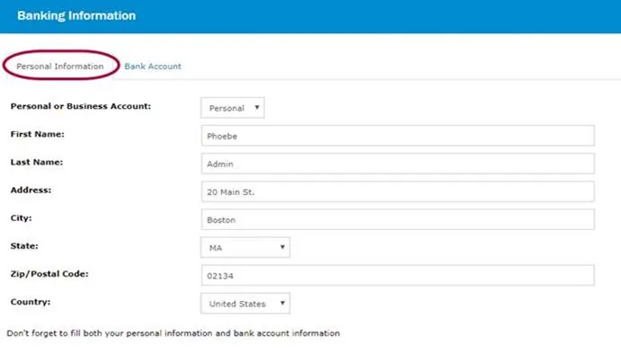Click the Banking Information header title
This screenshot has width=621, height=364.
click(76, 15)
